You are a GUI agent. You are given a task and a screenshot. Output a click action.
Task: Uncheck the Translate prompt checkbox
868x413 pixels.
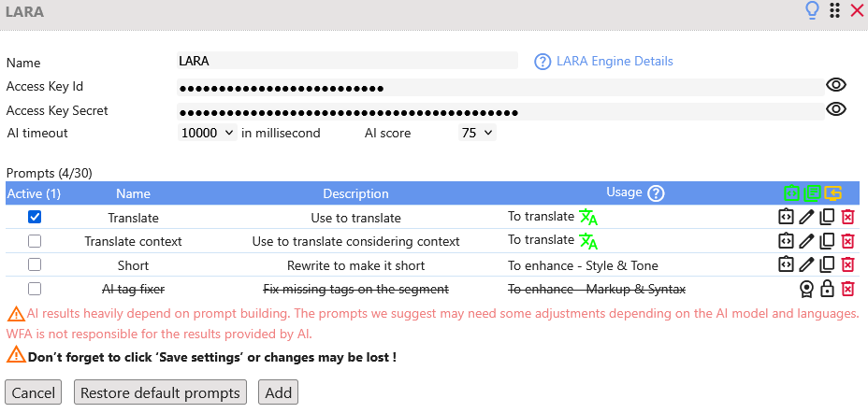[x=35, y=218]
